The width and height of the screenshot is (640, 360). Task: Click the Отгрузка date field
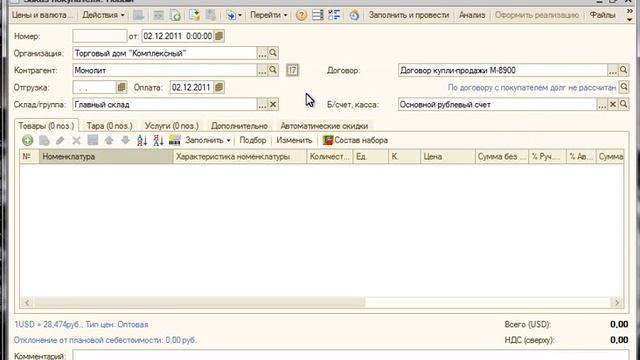click(x=94, y=87)
